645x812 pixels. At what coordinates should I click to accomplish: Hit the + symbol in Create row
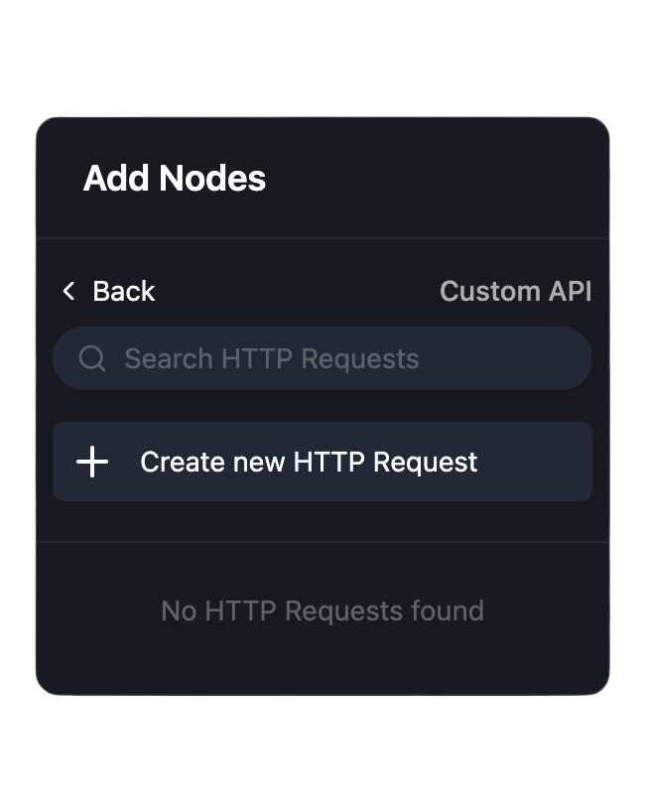point(92,462)
